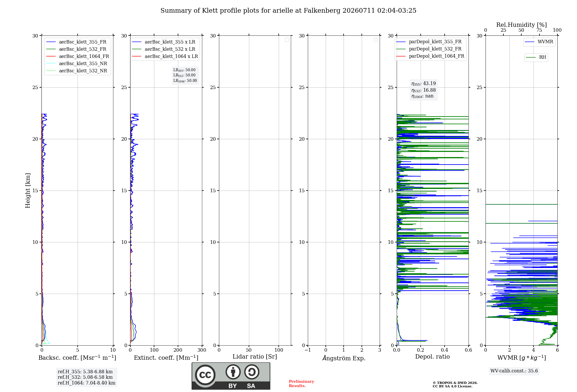Click the WV-calib.const. 35.6 label

[x=514, y=371]
